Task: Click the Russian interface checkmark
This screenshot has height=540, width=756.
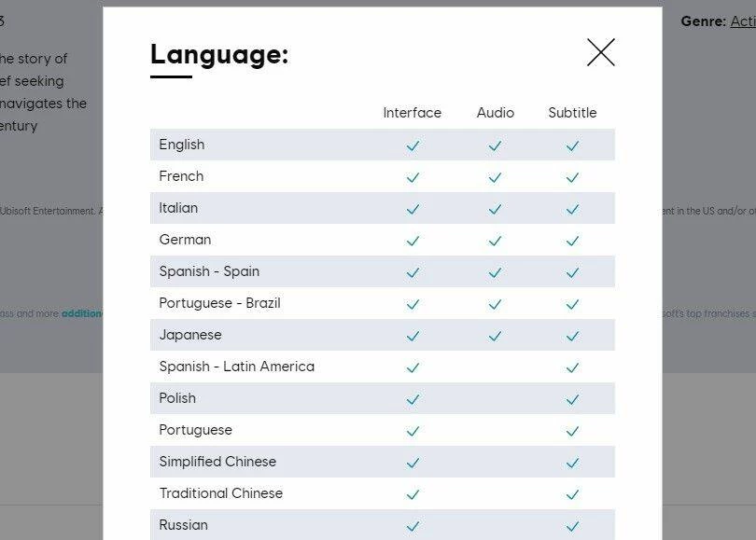Action: [x=413, y=526]
